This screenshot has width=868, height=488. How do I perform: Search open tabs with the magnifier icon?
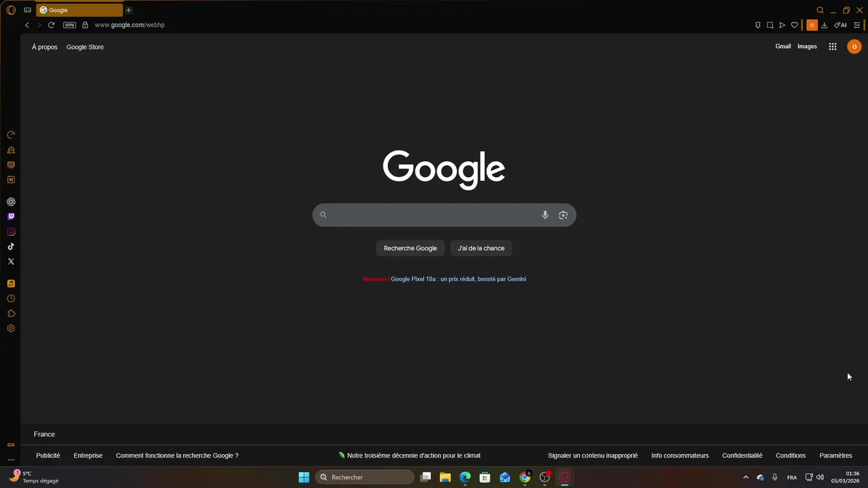(x=820, y=10)
